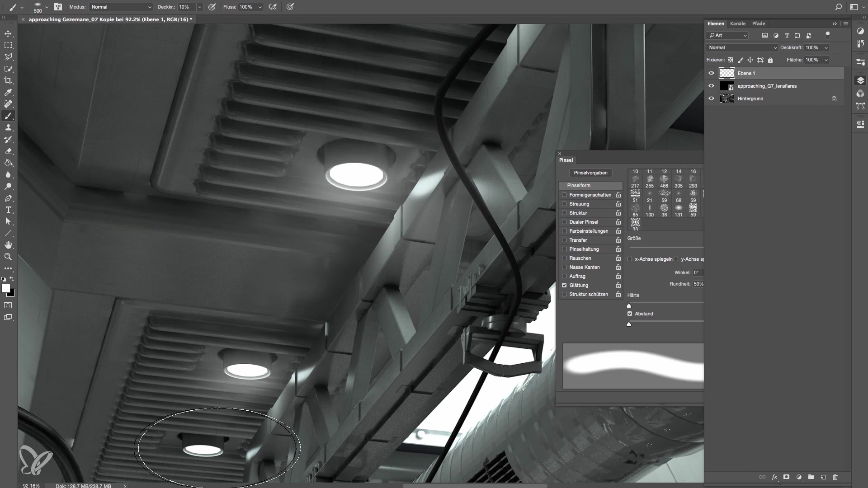Image resolution: width=868 pixels, height=488 pixels.
Task: Click the delete layer trash icon
Action: tap(835, 477)
